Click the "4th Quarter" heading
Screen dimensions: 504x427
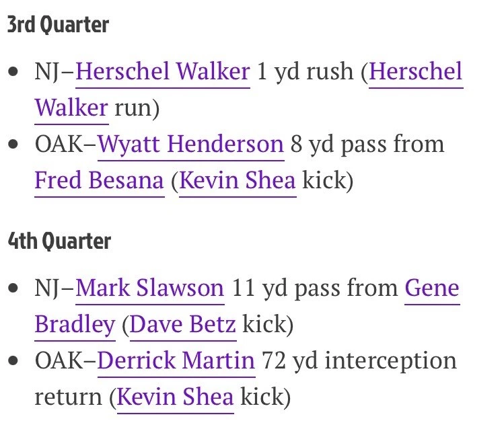[x=59, y=242]
